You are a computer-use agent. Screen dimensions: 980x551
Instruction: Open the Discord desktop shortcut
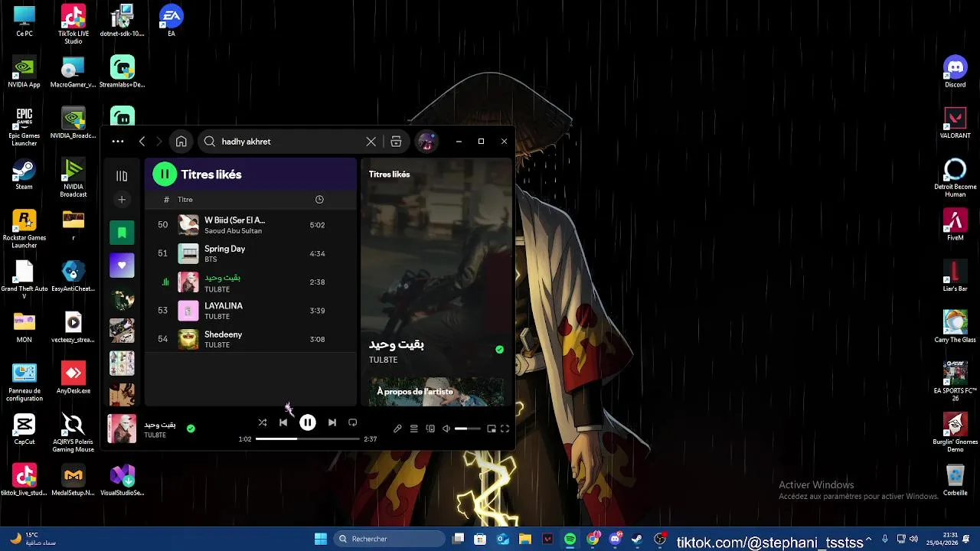(x=955, y=72)
